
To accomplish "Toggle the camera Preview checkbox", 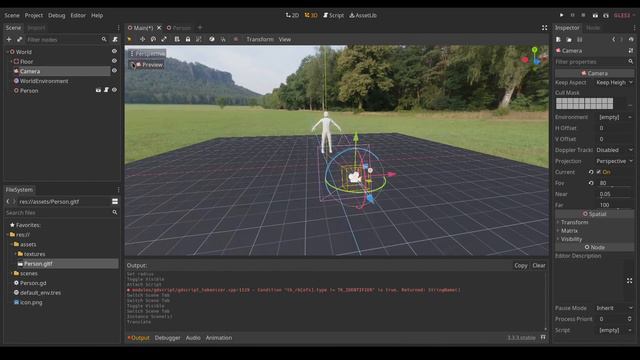I will (x=133, y=64).
